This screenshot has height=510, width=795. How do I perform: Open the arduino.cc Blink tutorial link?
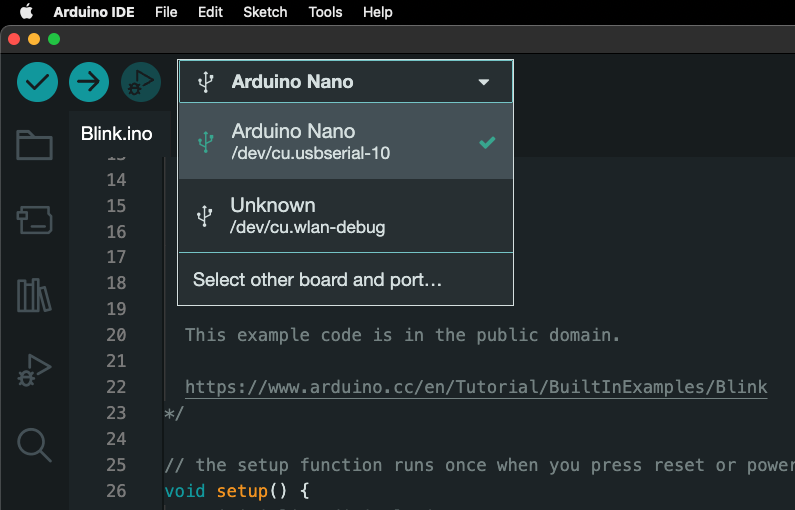click(x=476, y=387)
